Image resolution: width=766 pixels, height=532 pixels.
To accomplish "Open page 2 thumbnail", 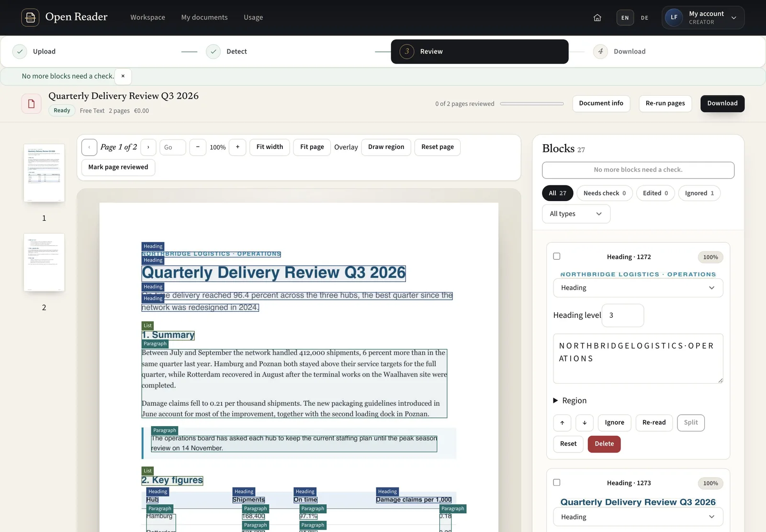I will (x=44, y=262).
